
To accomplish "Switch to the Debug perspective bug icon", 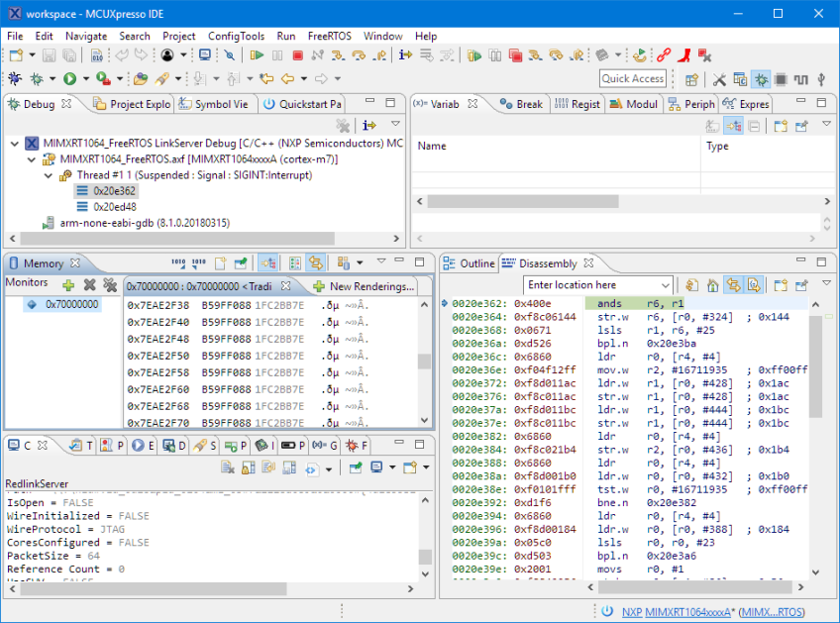I will [x=761, y=80].
